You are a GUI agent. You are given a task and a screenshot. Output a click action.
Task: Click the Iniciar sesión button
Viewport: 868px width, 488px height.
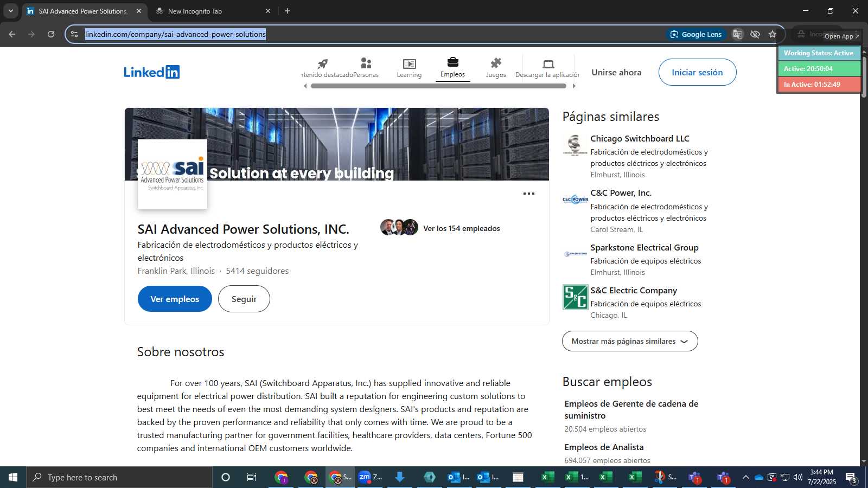point(697,72)
